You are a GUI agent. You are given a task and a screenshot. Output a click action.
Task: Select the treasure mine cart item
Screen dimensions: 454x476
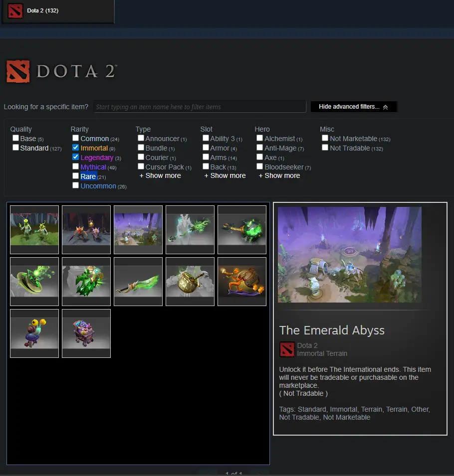[86, 333]
